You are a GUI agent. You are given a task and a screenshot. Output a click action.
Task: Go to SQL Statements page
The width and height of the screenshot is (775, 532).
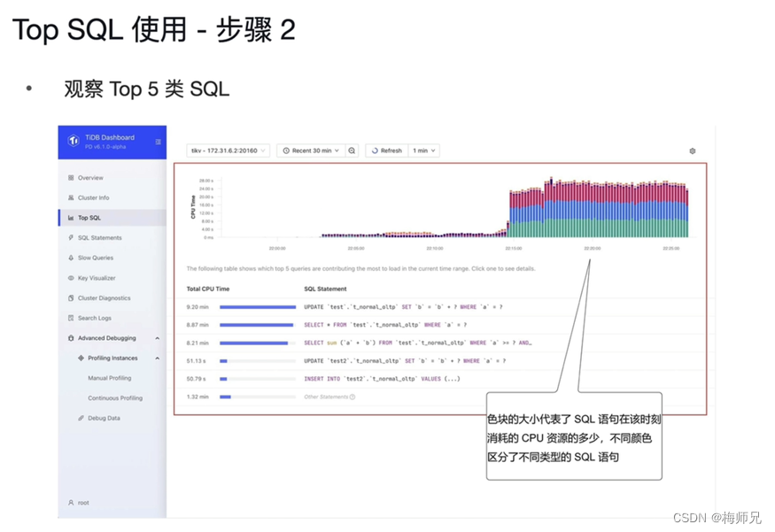[x=112, y=237]
